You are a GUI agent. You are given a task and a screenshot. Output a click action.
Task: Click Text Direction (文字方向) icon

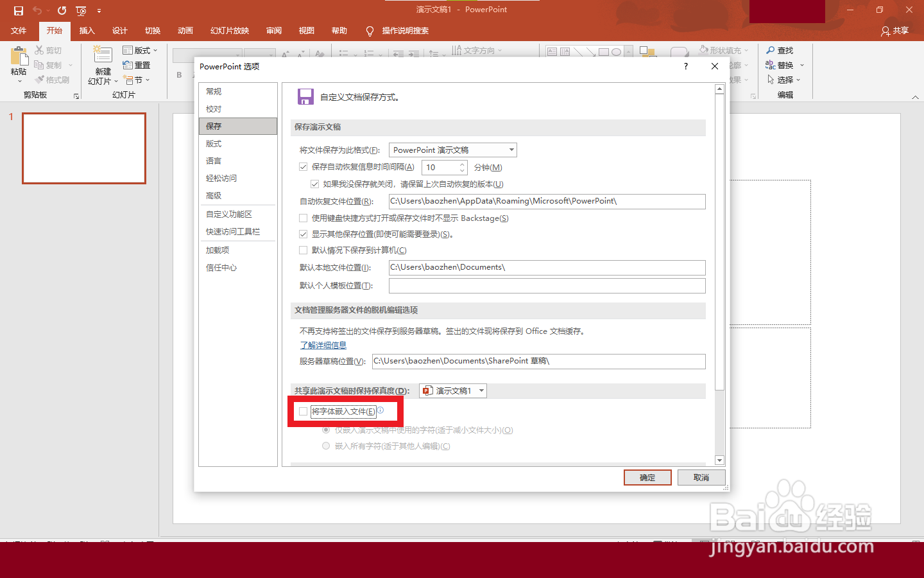click(457, 50)
